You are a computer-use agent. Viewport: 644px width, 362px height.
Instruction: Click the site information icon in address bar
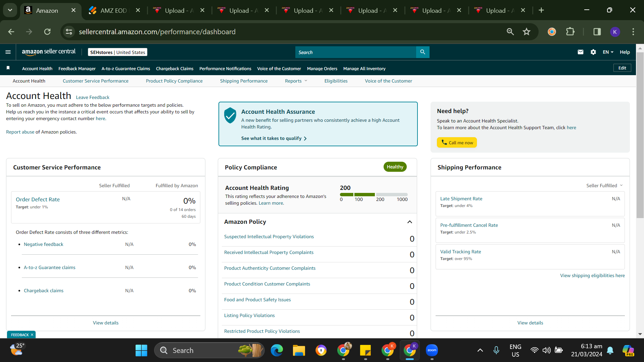69,32
